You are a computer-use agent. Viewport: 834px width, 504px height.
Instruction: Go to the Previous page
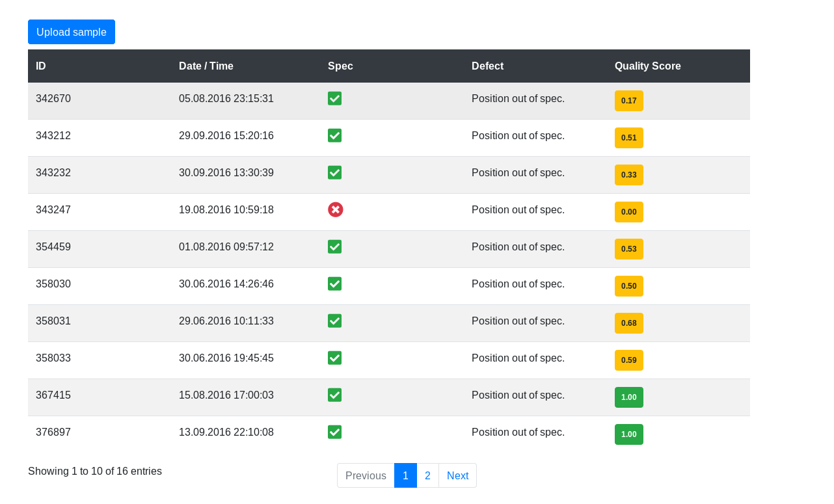(366, 475)
